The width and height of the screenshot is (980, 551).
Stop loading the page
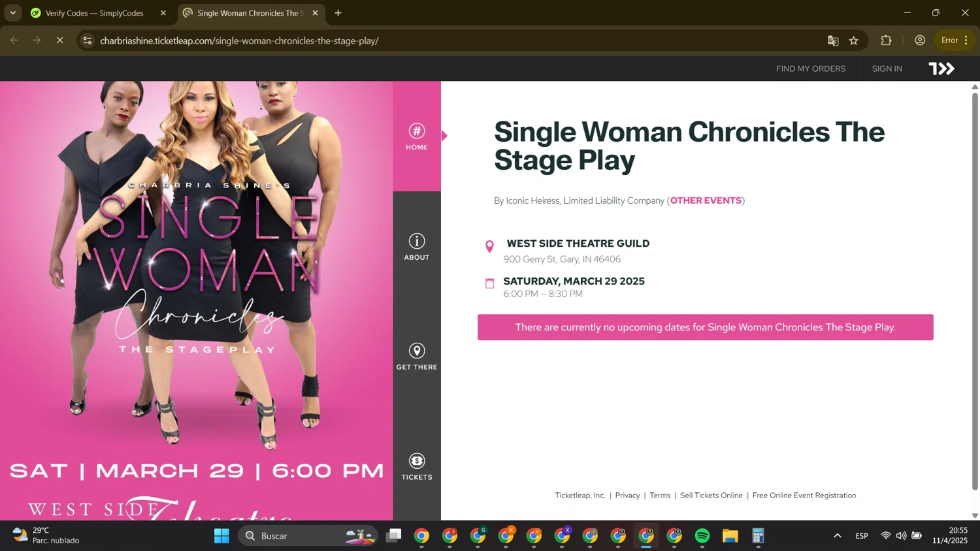coord(59,40)
